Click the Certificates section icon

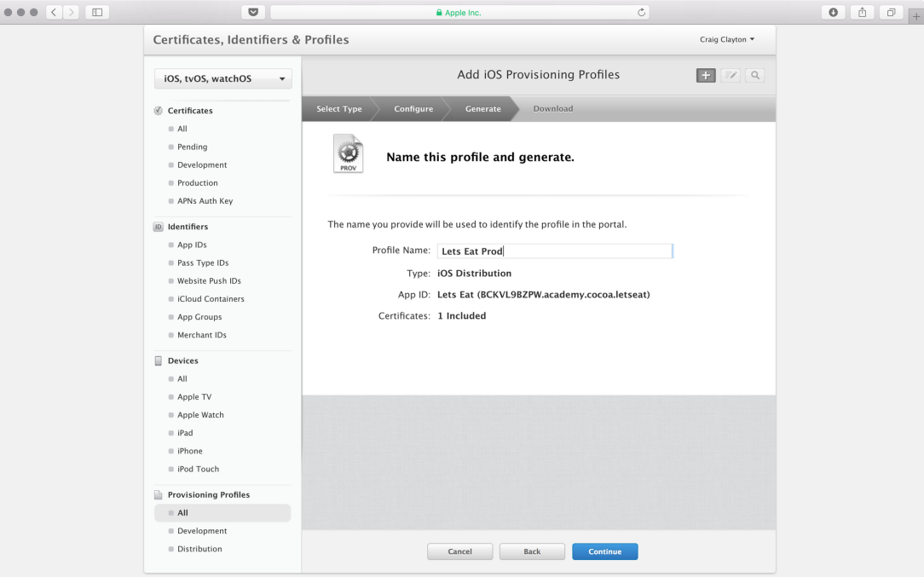pyautogui.click(x=158, y=111)
